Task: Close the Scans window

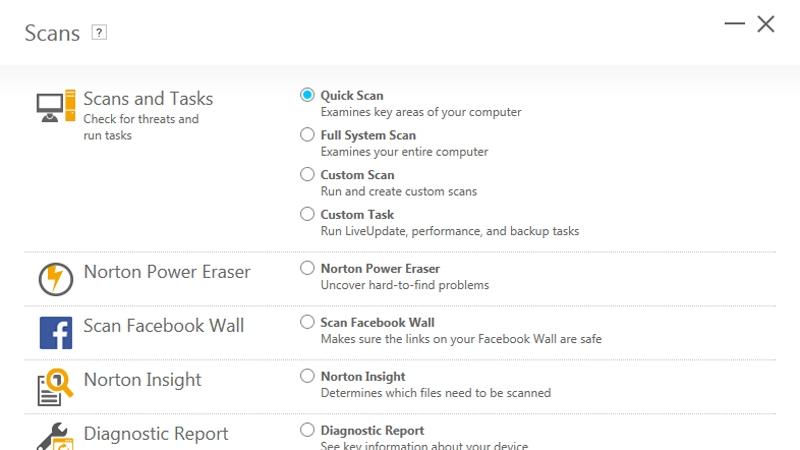Action: (766, 24)
